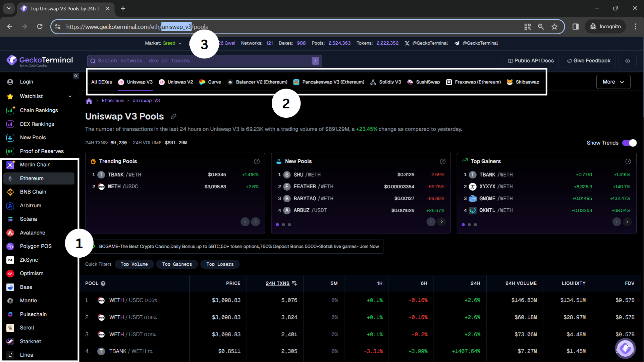Go to next New Pools page
Viewport: 644px width, 362px height.
[441, 222]
